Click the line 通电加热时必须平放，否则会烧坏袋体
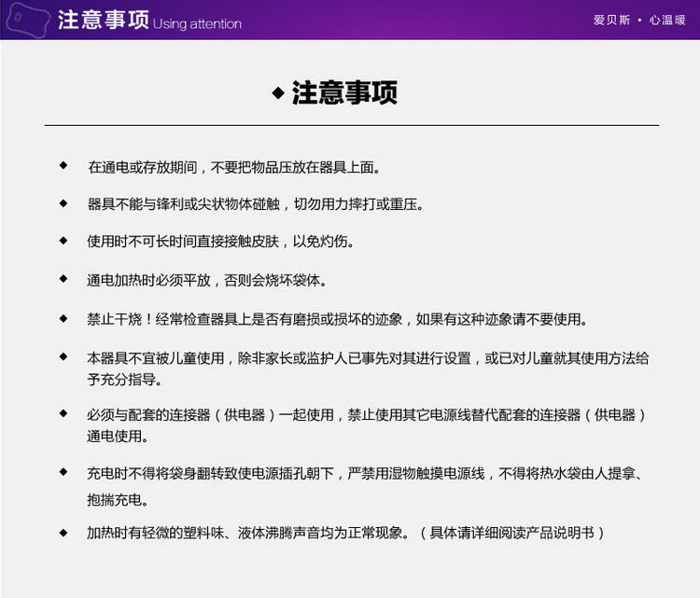 point(207,280)
